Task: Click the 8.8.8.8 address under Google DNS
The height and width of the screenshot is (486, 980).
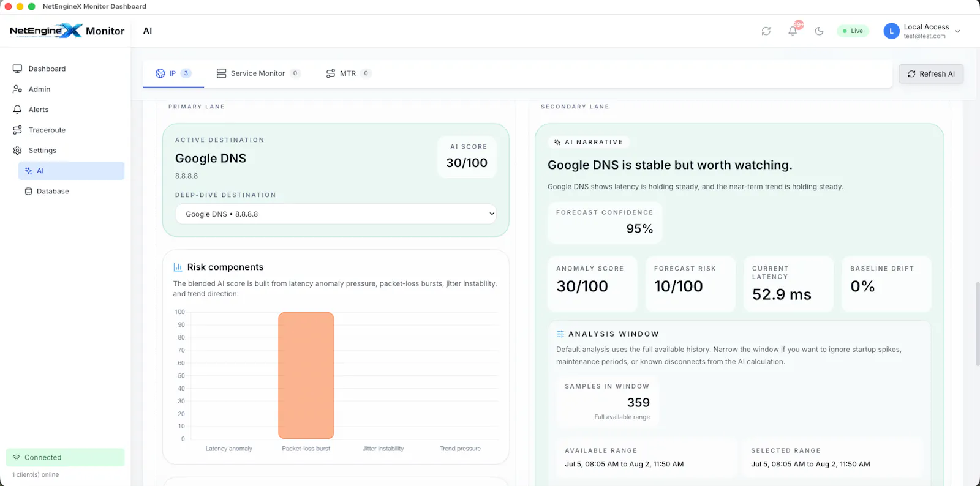Action: pos(187,176)
